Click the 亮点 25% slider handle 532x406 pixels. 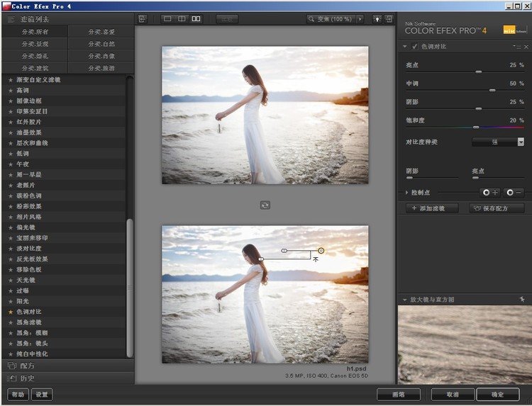(478, 72)
